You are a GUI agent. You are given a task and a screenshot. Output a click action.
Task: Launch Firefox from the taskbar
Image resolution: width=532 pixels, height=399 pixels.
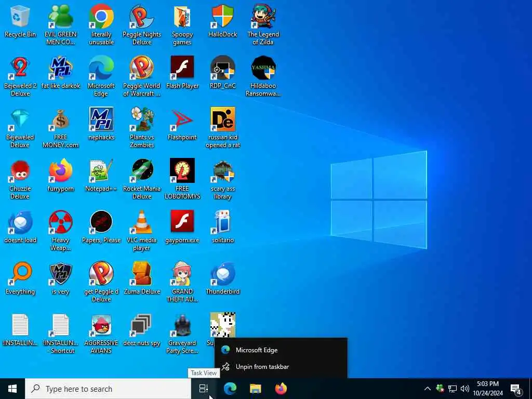[x=281, y=389]
